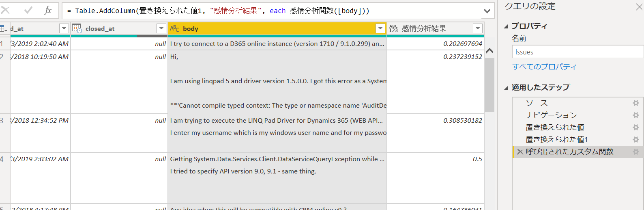Select the date cell /2018 10:19:50 AM

[40, 82]
